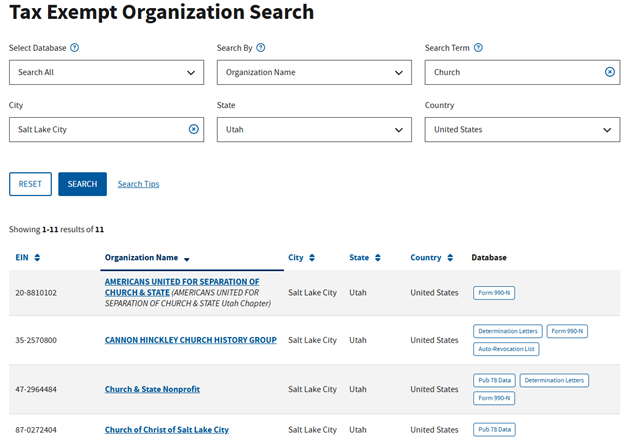
Task: Click Form 990-N tag in Cannon Hinckley row
Action: (x=567, y=331)
